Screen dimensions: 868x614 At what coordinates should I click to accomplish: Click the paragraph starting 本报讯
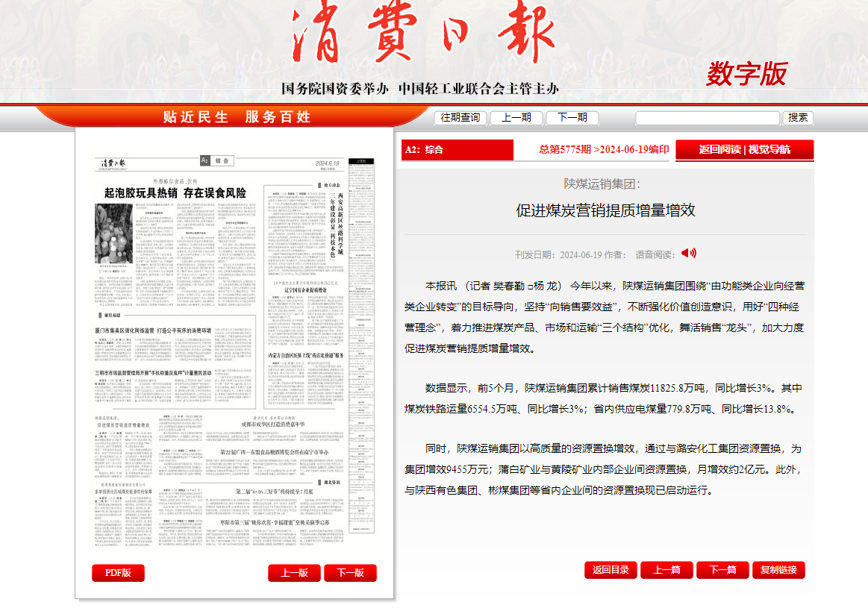pos(605,317)
